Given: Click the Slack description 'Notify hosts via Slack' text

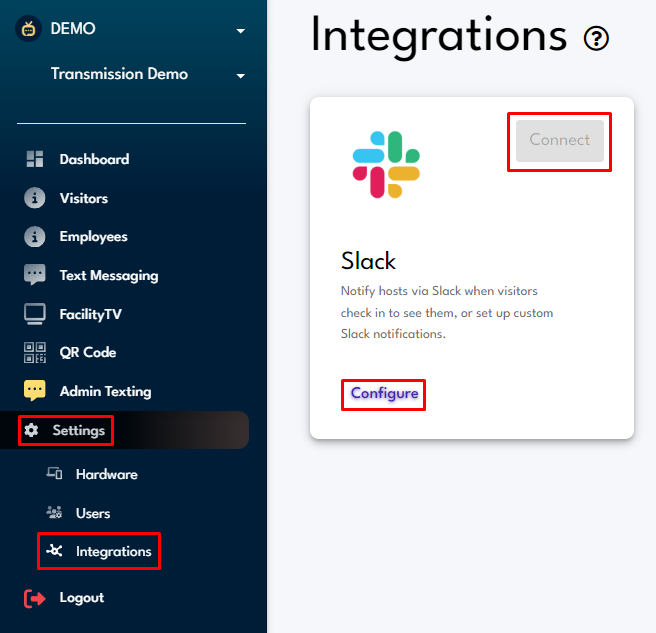Looking at the screenshot, I should coord(447,312).
